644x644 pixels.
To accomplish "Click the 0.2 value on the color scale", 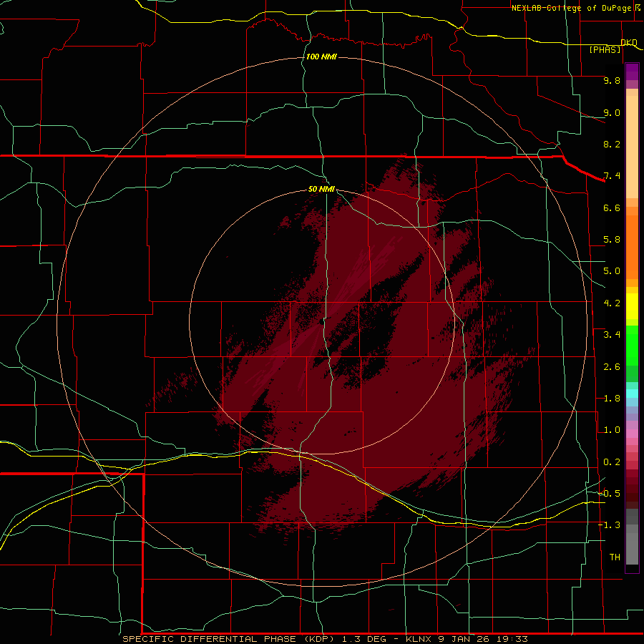I will tap(612, 462).
